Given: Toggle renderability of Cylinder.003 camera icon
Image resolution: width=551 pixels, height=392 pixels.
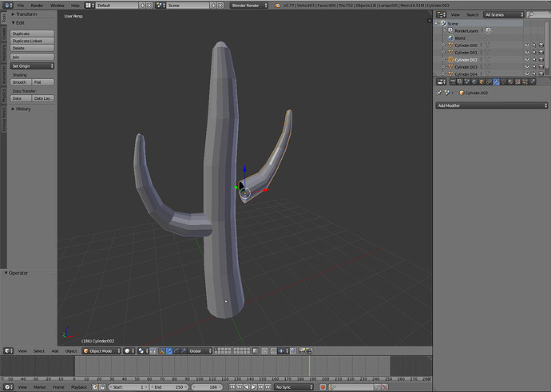Looking at the screenshot, I should tap(541, 67).
